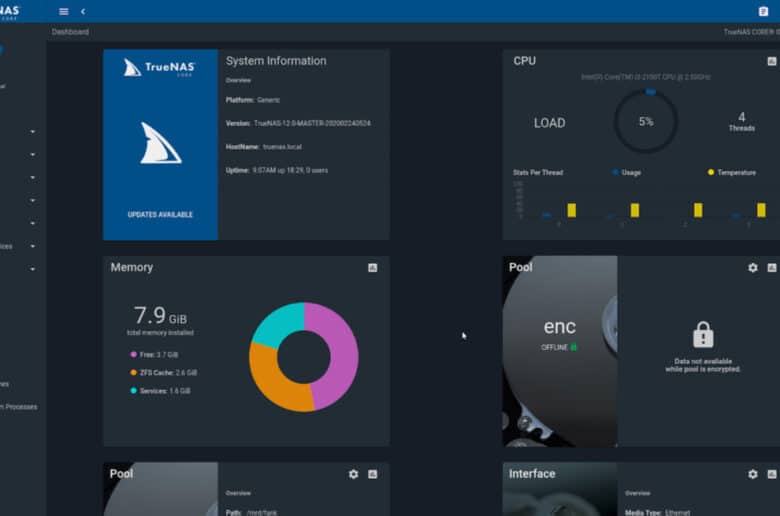This screenshot has width=780, height=516.
Task: Open Memory reports chart icon
Action: [373, 268]
